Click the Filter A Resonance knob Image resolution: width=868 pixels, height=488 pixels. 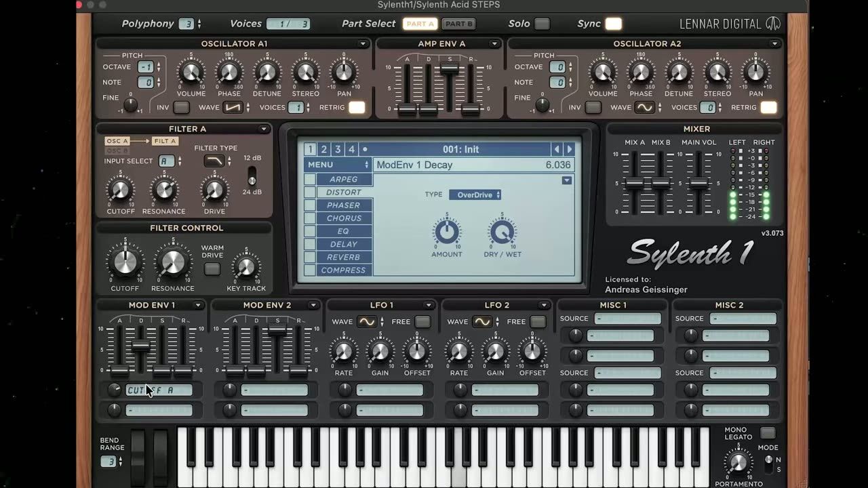click(163, 190)
